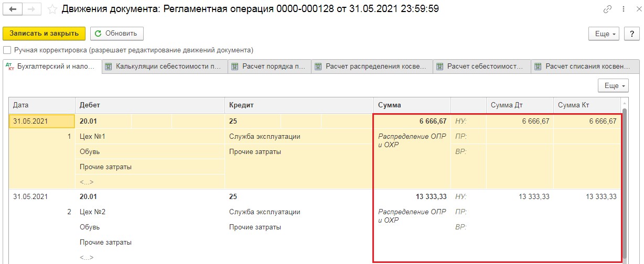Click the forward navigation arrow
The image size is (644, 264).
31,9
